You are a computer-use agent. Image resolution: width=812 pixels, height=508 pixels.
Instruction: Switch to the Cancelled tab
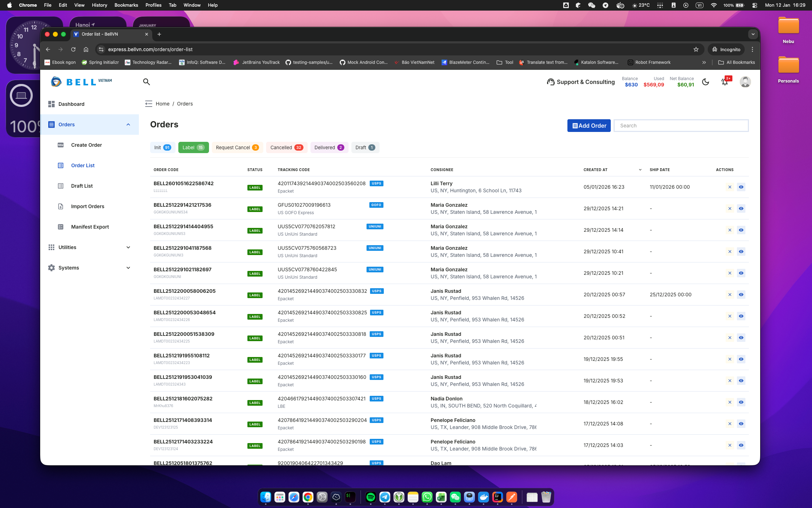tap(287, 147)
